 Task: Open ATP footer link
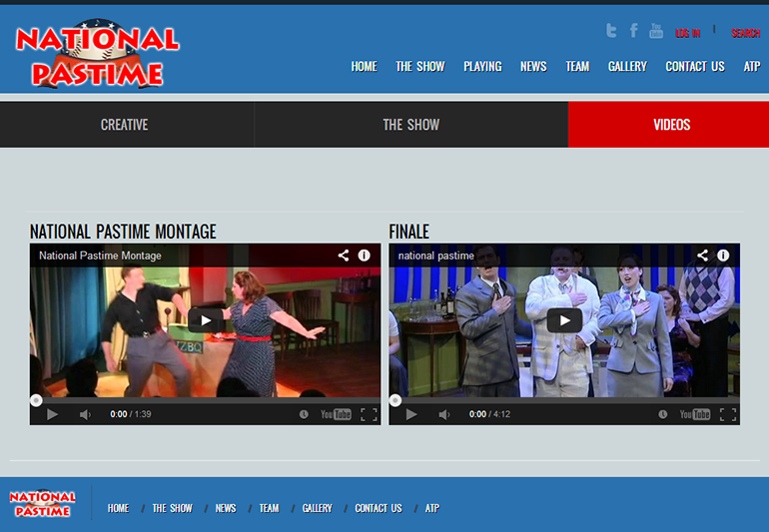click(432, 508)
